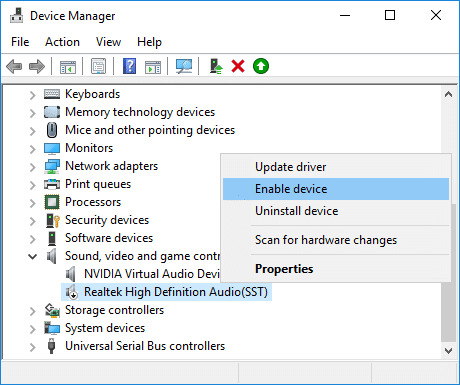This screenshot has width=460, height=385.
Task: Click the Memory technology devices icon
Action: pos(52,112)
